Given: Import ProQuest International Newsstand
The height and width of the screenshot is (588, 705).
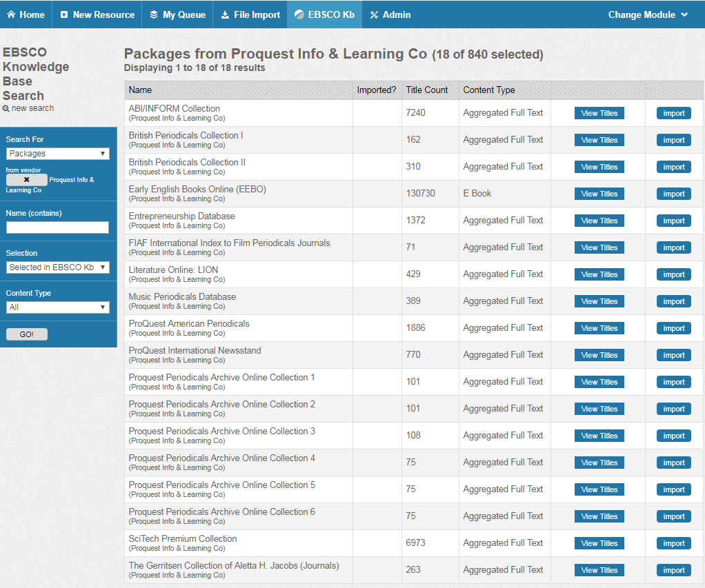Looking at the screenshot, I should pos(673,355).
